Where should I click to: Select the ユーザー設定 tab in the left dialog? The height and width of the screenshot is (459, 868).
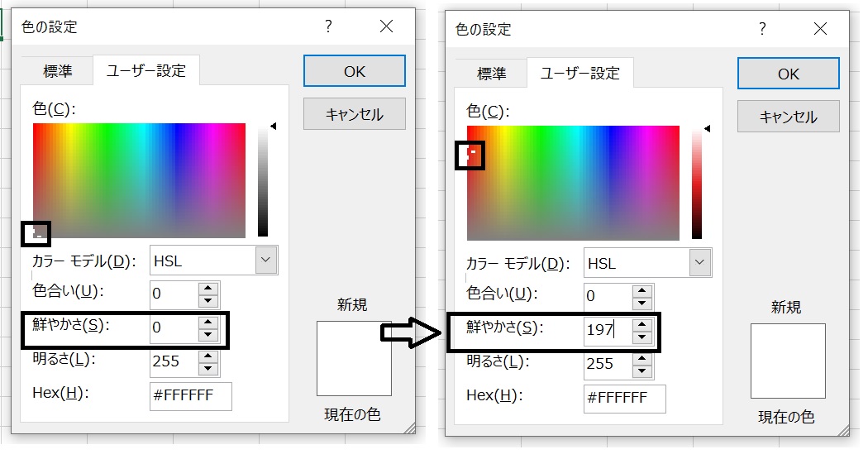pos(146,70)
